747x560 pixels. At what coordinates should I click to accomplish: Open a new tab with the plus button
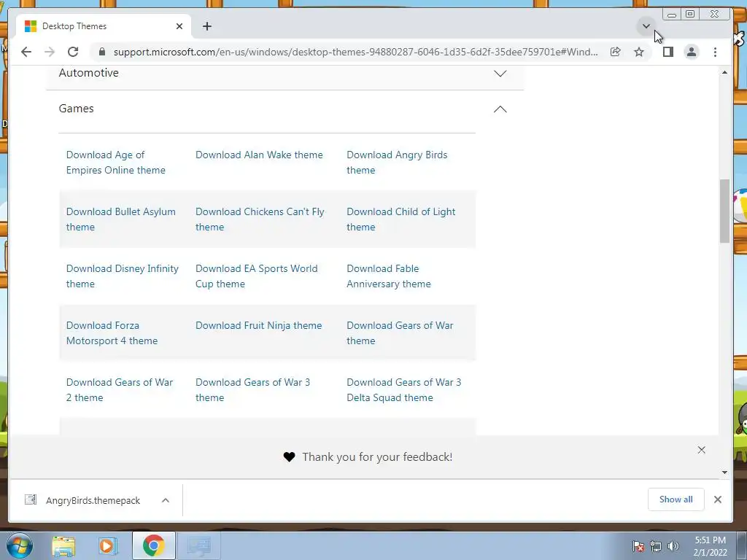click(x=206, y=26)
